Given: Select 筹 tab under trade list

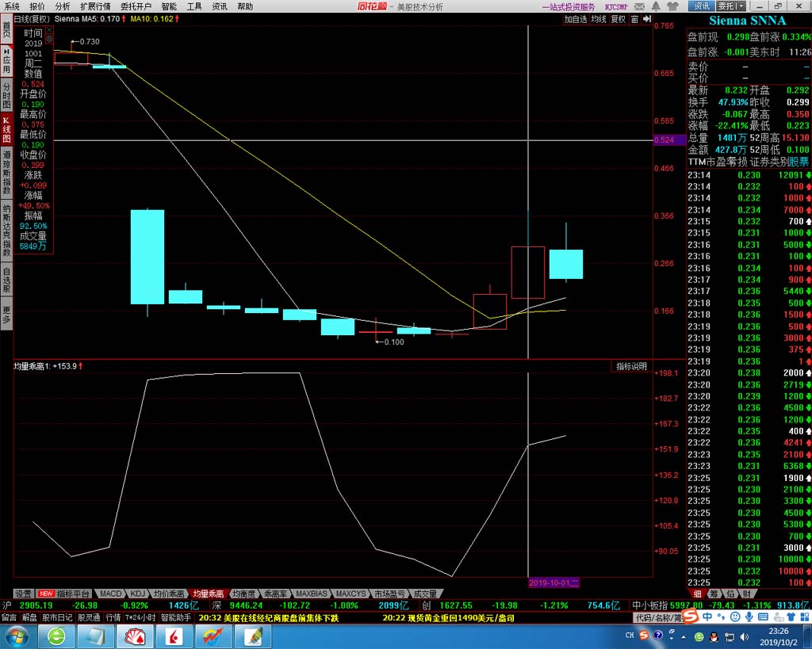Looking at the screenshot, I should [714, 594].
